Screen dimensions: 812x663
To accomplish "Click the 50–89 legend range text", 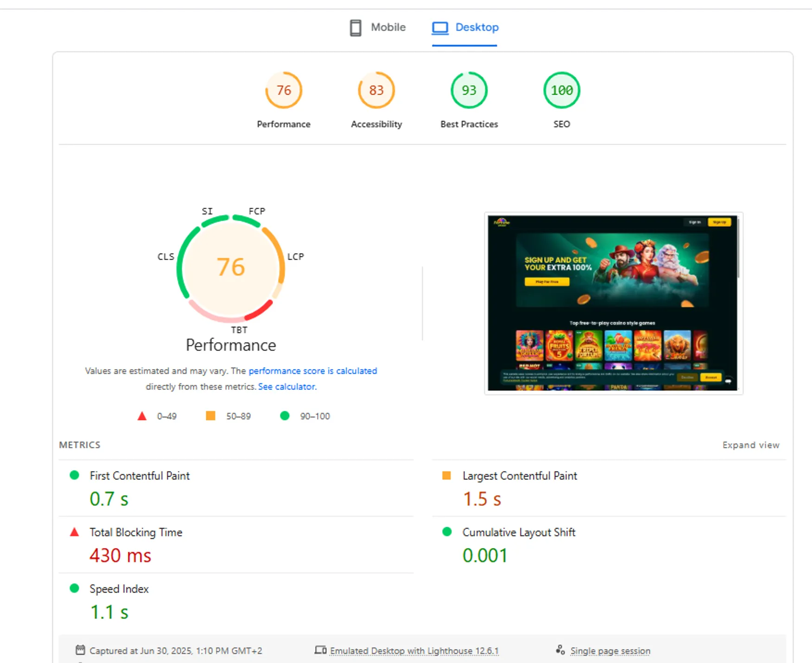I will click(x=238, y=416).
